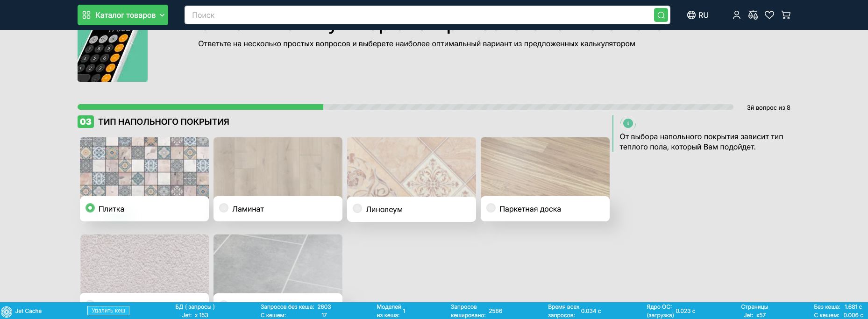Focus the Поиск search field

tap(418, 15)
